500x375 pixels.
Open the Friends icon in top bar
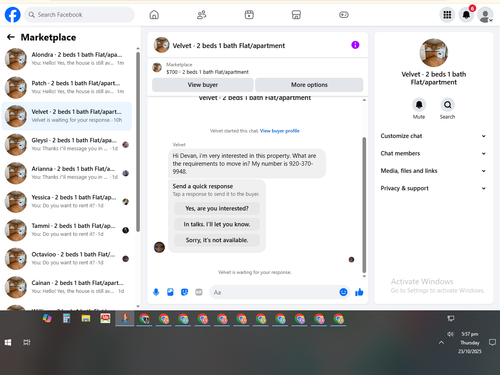(x=201, y=15)
